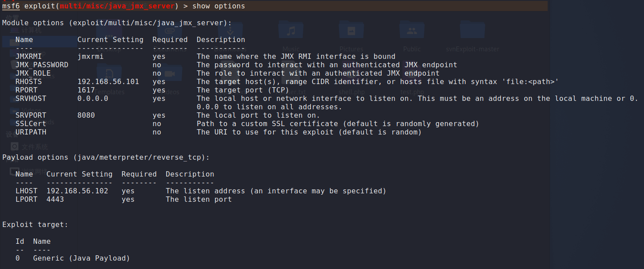
Task: Click the 'Path to a custom SSL certificate' description
Action: (x=338, y=123)
